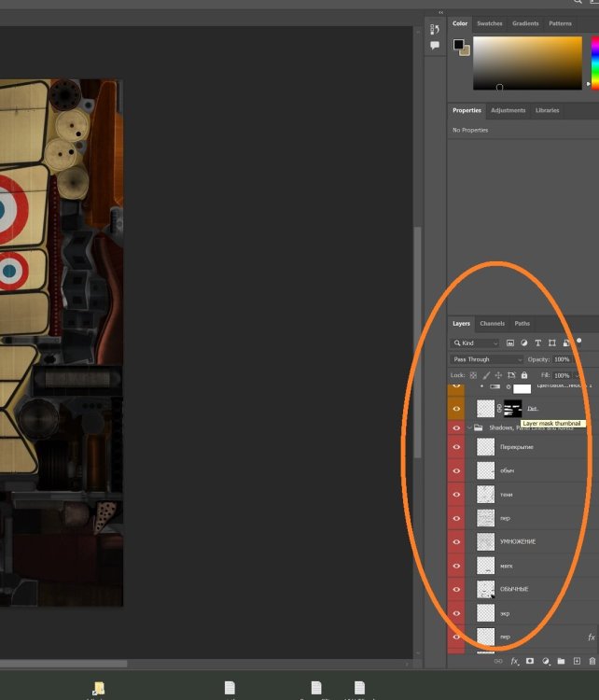Toggle visibility of the тени layer
This screenshot has width=599, height=700.
456,494
